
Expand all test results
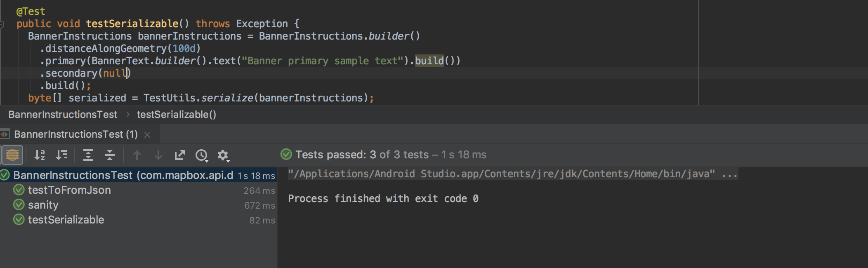[88, 155]
